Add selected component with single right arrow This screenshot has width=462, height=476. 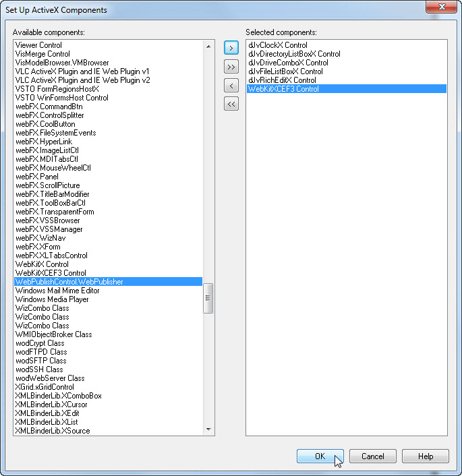click(x=231, y=48)
